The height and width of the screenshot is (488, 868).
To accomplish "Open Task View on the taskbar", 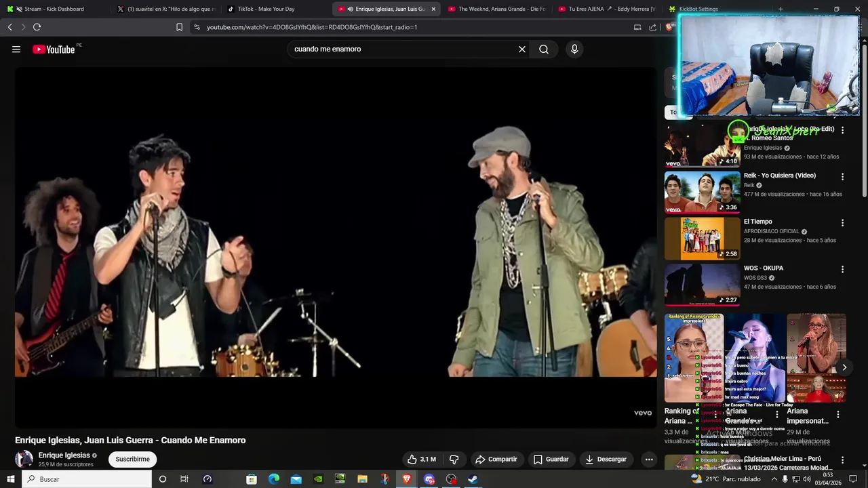I will 184,479.
